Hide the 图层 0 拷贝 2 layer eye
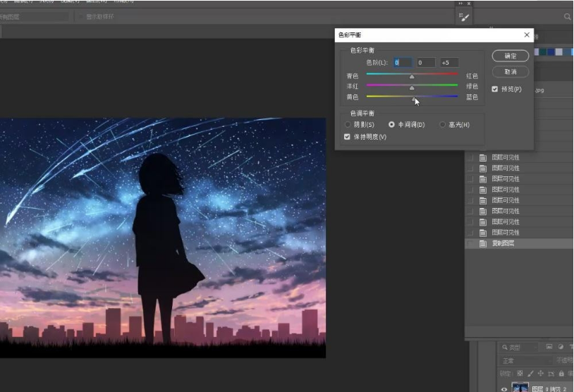 504,388
